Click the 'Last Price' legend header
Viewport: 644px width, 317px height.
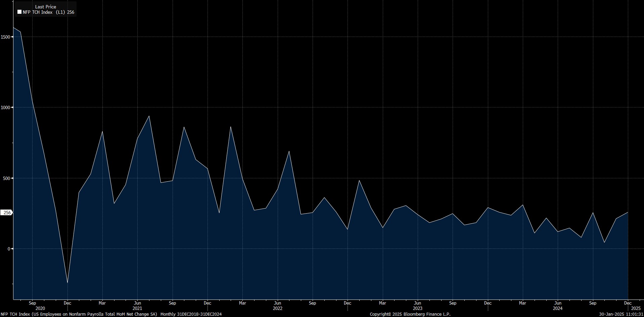[x=46, y=7]
